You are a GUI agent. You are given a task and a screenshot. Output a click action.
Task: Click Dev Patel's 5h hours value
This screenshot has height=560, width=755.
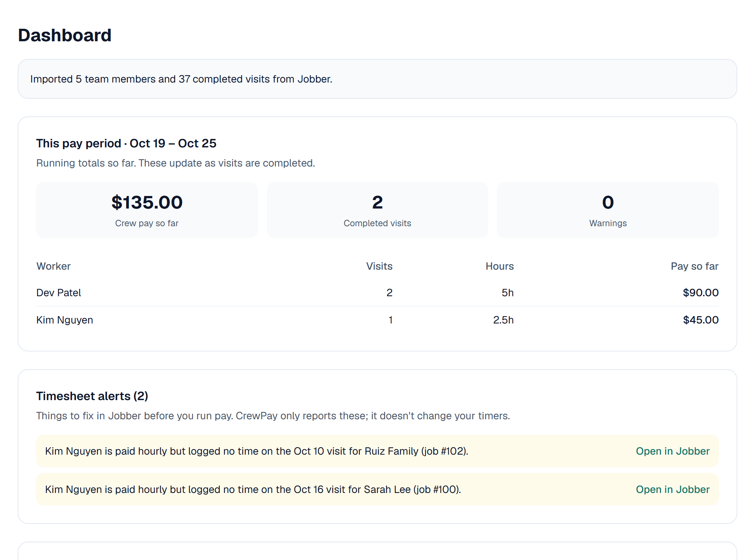[508, 293]
